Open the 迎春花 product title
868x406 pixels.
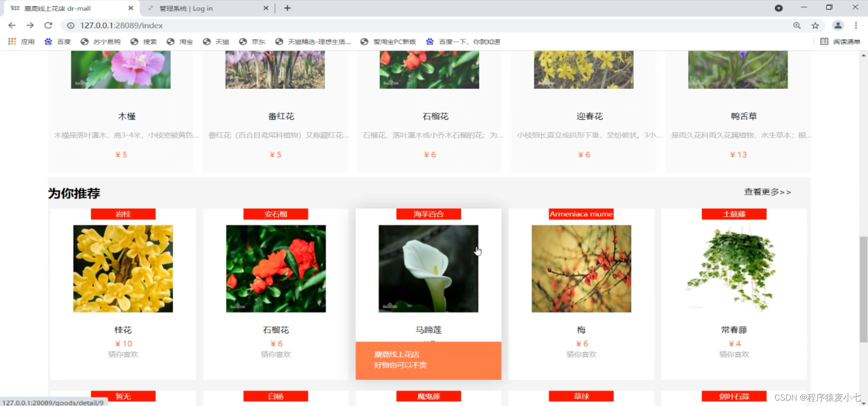(590, 116)
